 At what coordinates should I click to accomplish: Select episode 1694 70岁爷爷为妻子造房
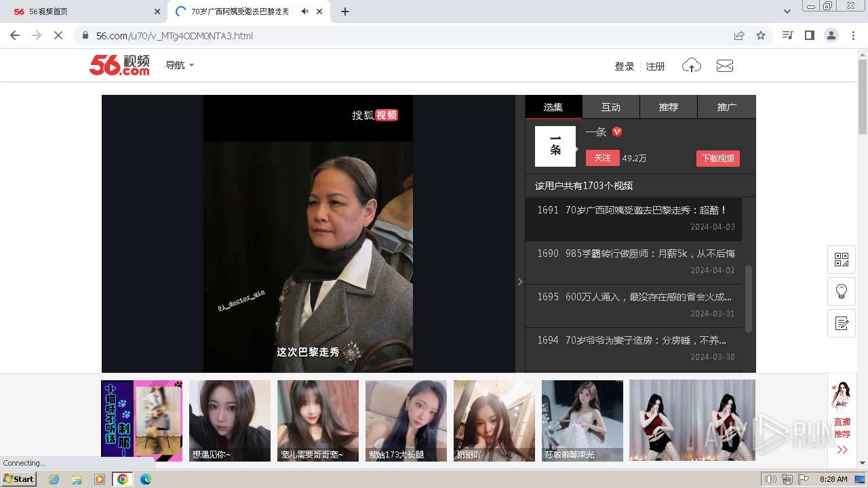(x=633, y=349)
